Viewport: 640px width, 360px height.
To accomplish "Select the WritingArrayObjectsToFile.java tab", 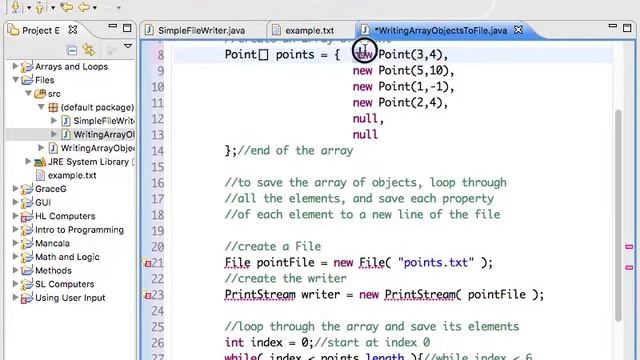I will (x=441, y=31).
